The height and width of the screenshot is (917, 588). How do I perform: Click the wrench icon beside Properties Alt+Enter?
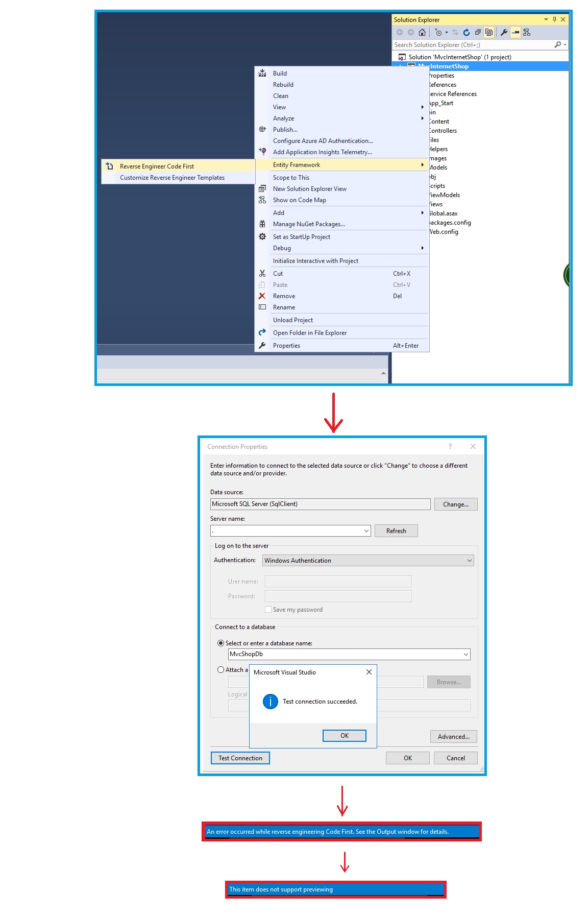pyautogui.click(x=262, y=345)
